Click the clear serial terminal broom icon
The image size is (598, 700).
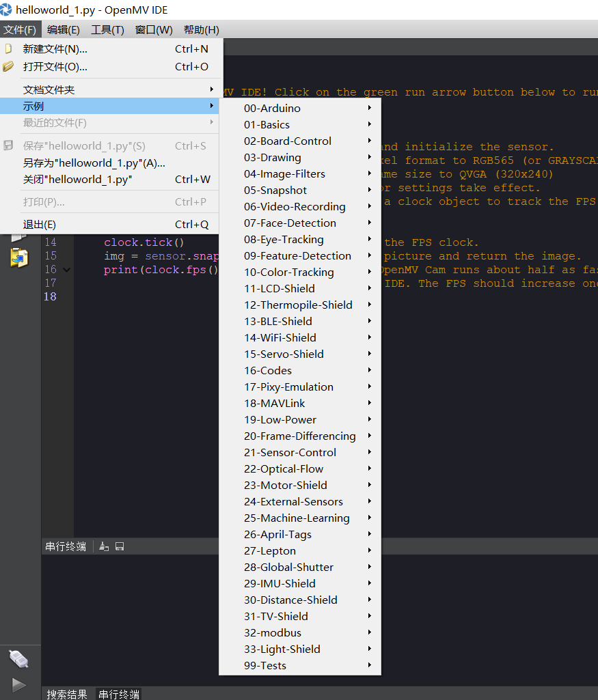click(104, 546)
